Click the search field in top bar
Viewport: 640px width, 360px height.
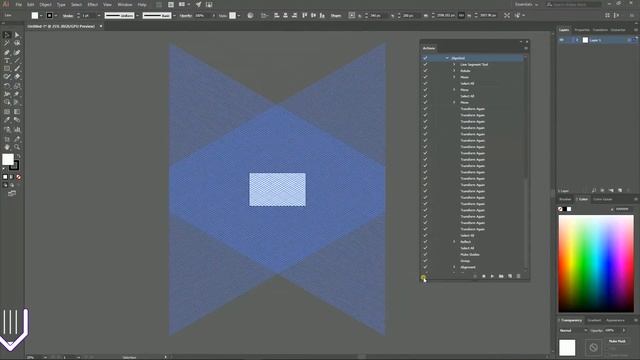pos(573,4)
